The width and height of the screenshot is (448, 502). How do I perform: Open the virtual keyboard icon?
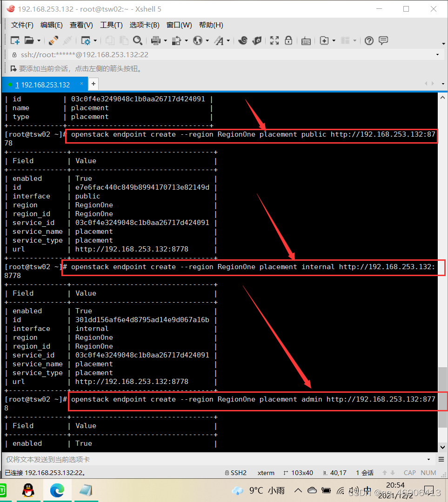point(306,41)
